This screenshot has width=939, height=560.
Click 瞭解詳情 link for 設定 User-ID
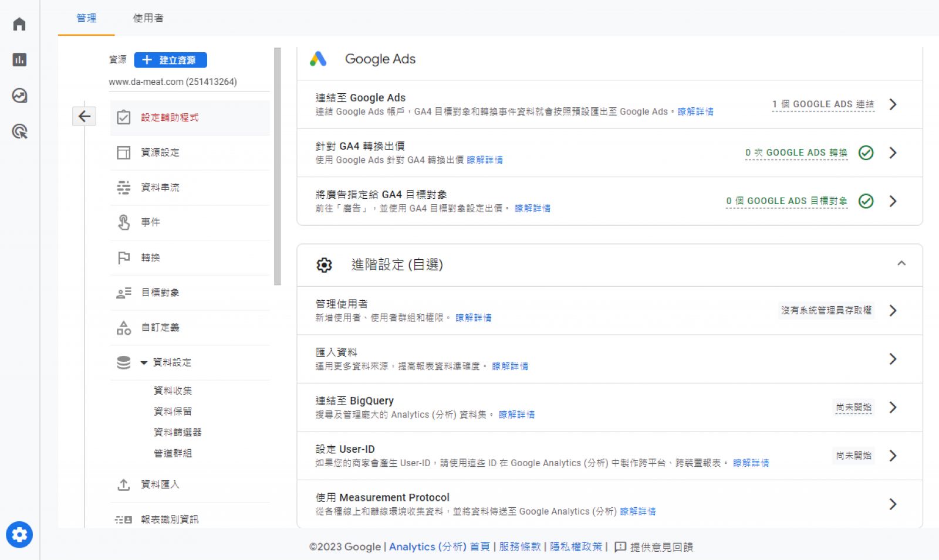coord(751,463)
